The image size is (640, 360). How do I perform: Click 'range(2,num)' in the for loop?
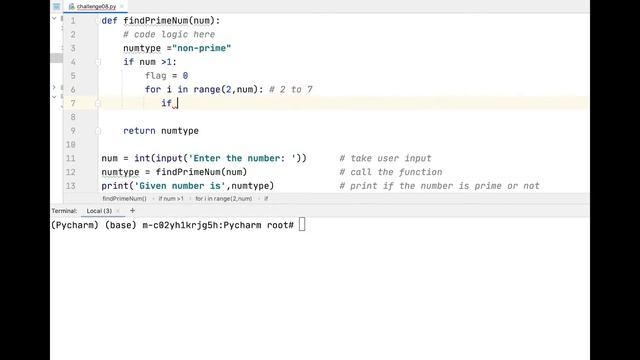(x=226, y=89)
